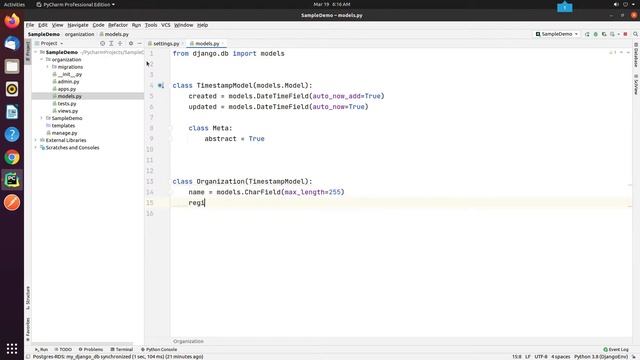Open Postman from the dock
640x360 pixels.
coord(12,202)
